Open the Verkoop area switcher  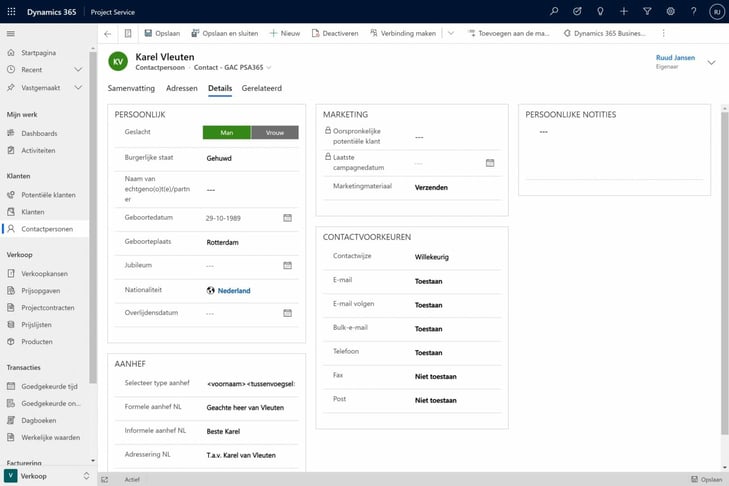(46, 476)
